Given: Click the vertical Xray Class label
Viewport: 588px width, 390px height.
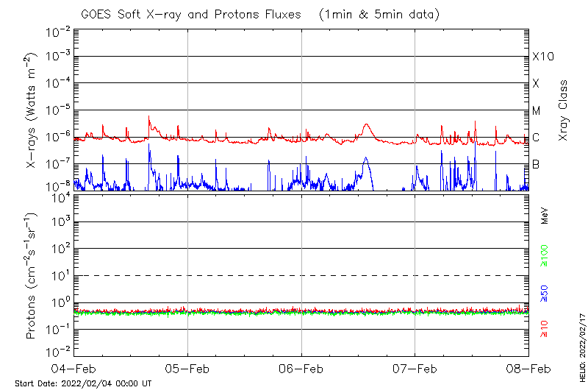Looking at the screenshot, I should point(563,110).
